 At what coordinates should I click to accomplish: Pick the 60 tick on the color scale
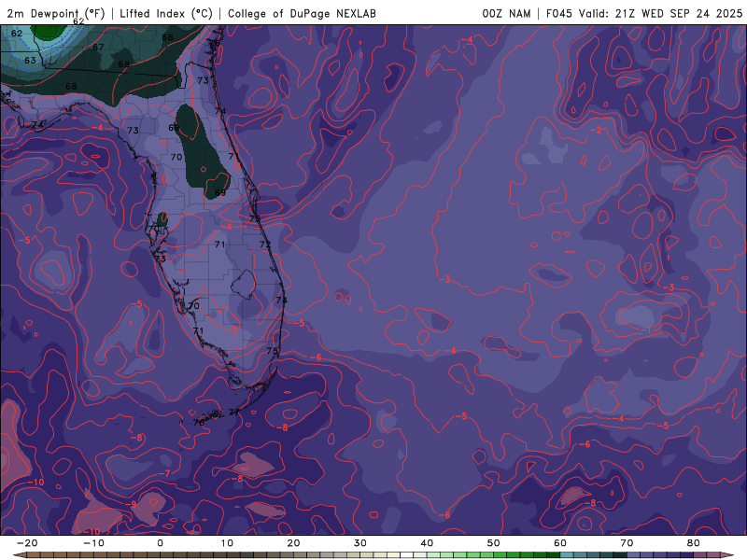point(559,543)
